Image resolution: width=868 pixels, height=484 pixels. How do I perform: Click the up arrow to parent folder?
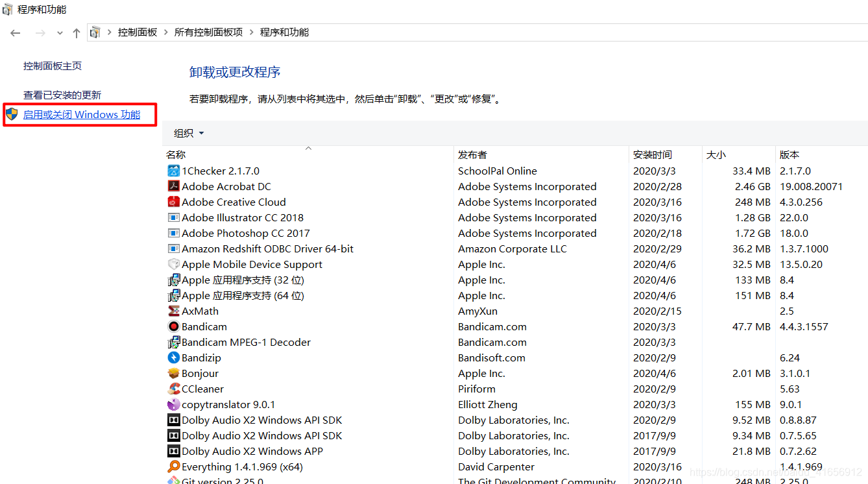[x=77, y=32]
